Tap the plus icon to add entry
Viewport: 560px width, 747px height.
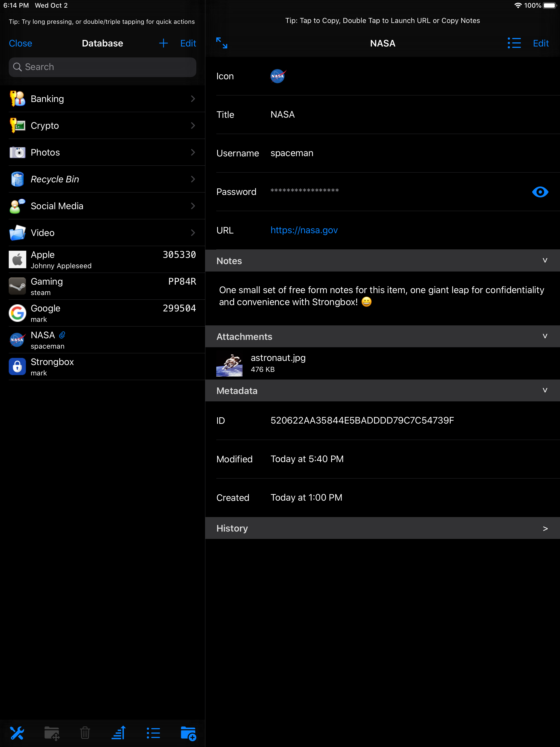[164, 43]
